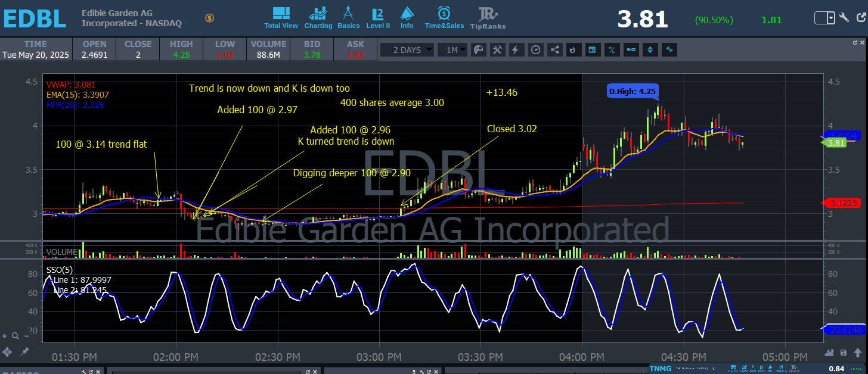868x374 pixels.
Task: Click the '+13.46' profit annotation
Action: click(x=501, y=92)
